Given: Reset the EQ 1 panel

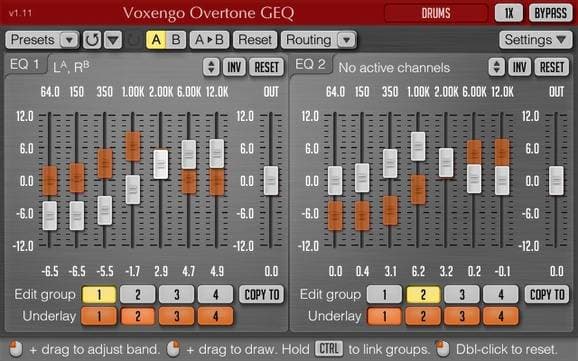Looking at the screenshot, I should tap(267, 67).
